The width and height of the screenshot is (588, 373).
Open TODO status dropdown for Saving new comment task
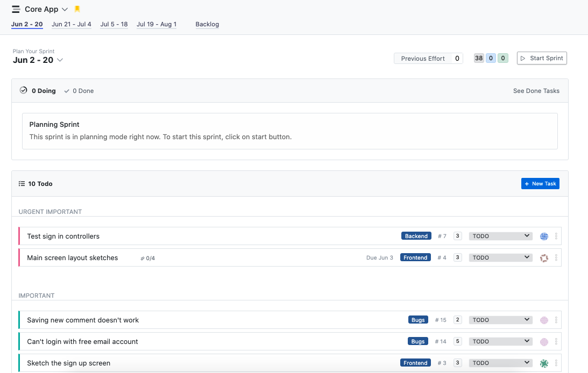(501, 320)
